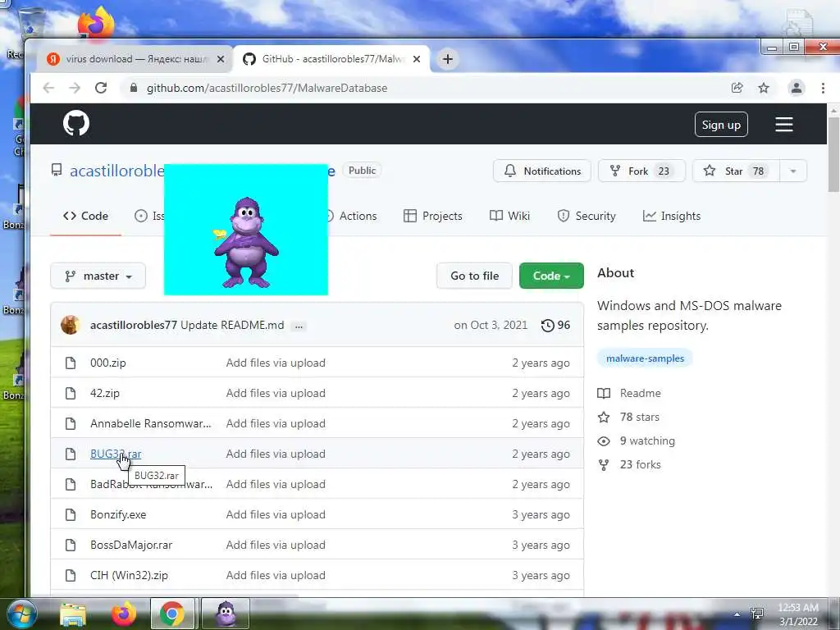The height and width of the screenshot is (630, 840).
Task: Reload the page with refresh icon
Action: tap(101, 88)
